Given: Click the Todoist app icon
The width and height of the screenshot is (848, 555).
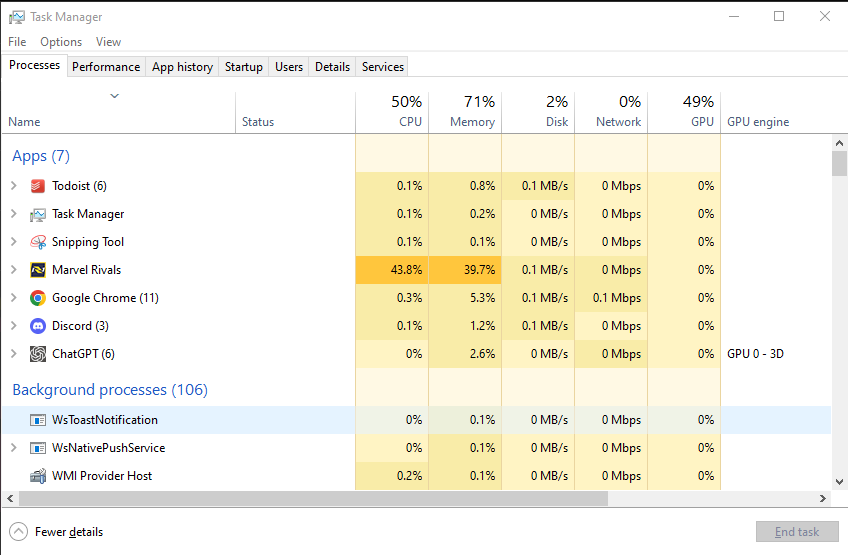Looking at the screenshot, I should [x=37, y=186].
